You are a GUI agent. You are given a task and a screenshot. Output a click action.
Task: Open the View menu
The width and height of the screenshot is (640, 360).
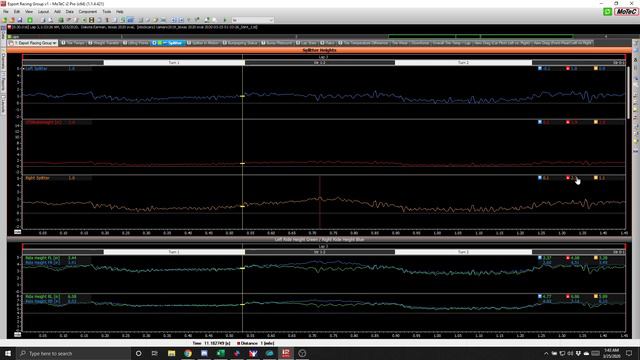pos(29,11)
